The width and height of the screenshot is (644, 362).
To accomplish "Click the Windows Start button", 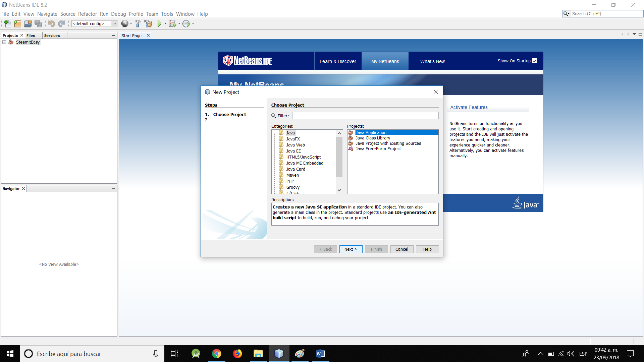I will coord(10,354).
